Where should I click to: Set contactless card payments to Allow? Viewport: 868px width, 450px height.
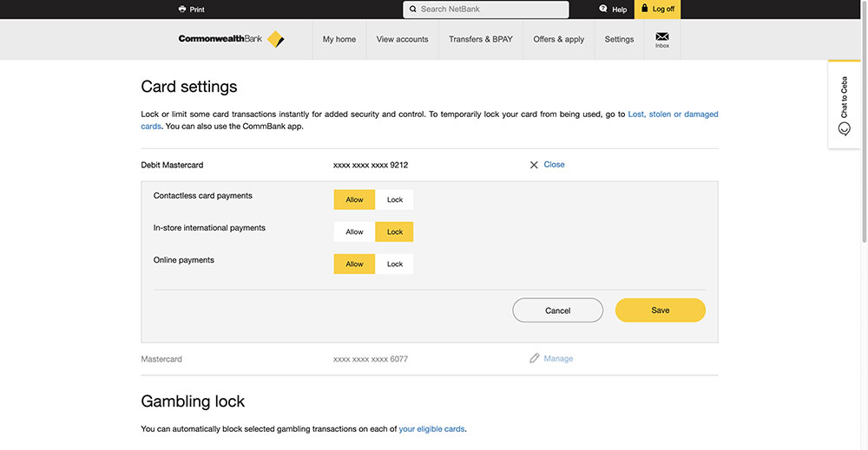point(354,199)
